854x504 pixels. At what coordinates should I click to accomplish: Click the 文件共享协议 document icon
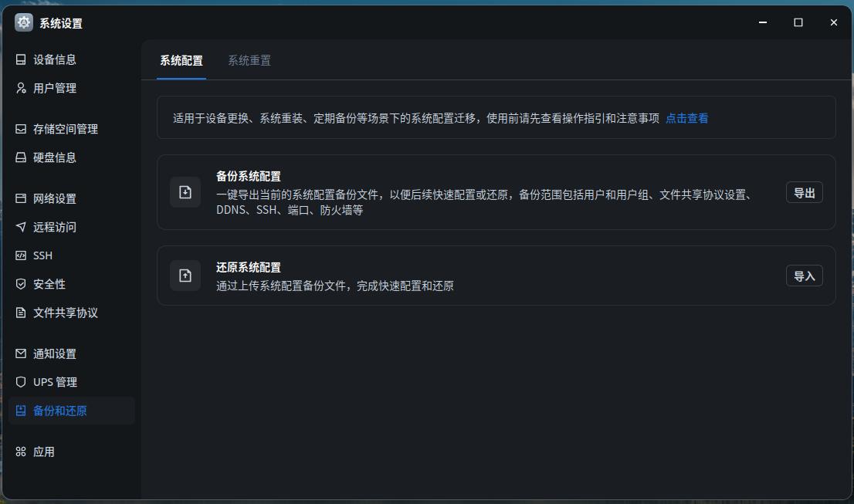tap(21, 313)
